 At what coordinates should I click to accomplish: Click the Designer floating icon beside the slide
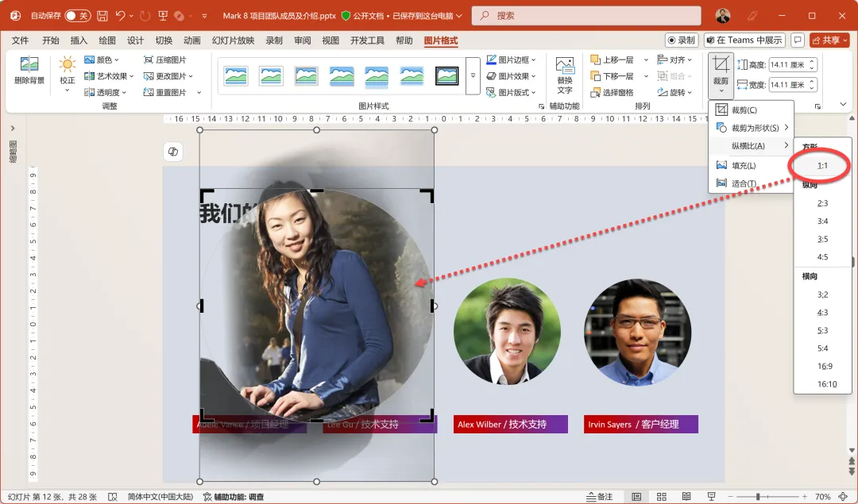click(x=173, y=152)
